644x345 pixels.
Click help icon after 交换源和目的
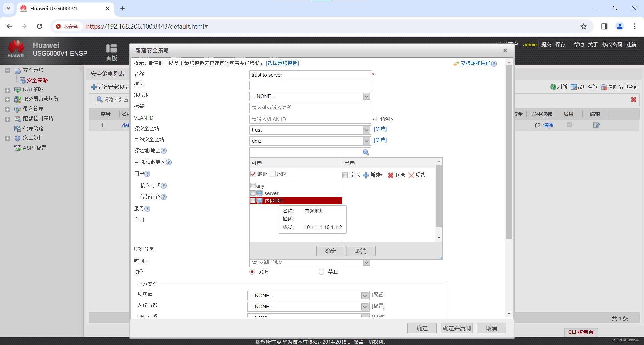(494, 64)
